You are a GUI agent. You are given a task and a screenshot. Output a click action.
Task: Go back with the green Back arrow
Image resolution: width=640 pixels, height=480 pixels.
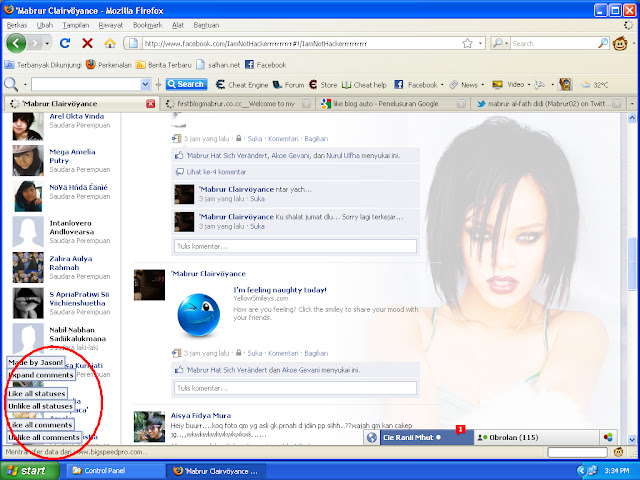tap(16, 43)
